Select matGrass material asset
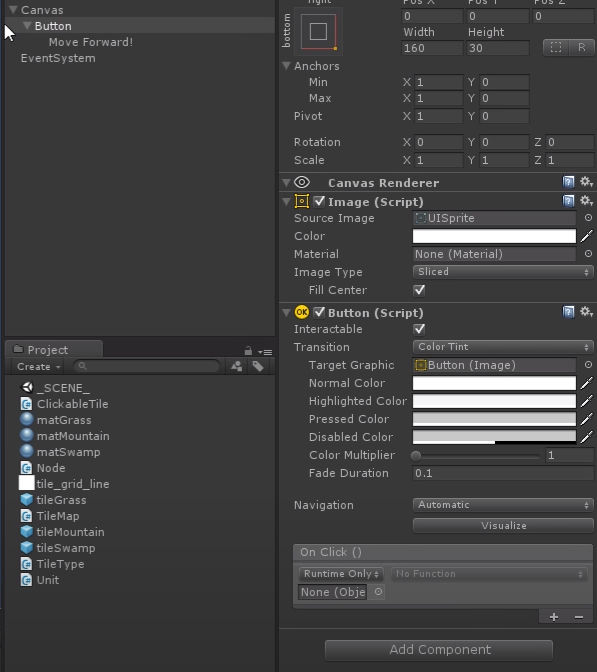This screenshot has width=597, height=672. [x=56, y=420]
